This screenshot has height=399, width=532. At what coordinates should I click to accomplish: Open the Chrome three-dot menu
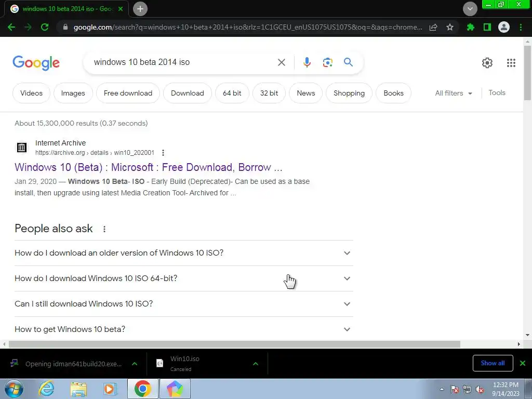521,27
